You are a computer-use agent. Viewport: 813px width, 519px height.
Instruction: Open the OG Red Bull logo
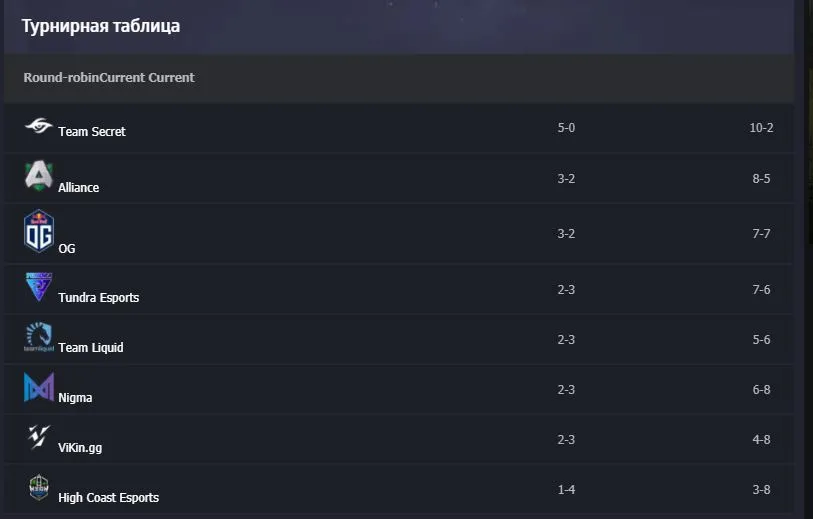point(39,231)
